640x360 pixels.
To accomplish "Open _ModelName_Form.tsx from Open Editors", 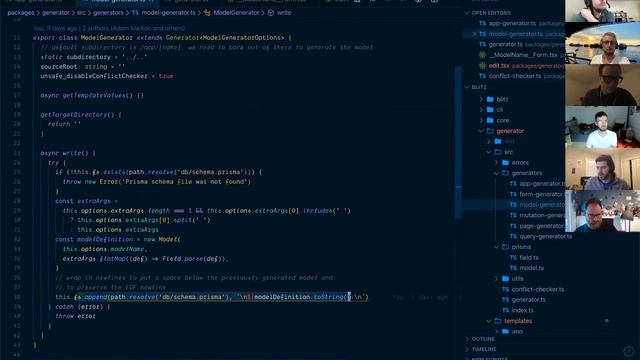I will click(522, 55).
